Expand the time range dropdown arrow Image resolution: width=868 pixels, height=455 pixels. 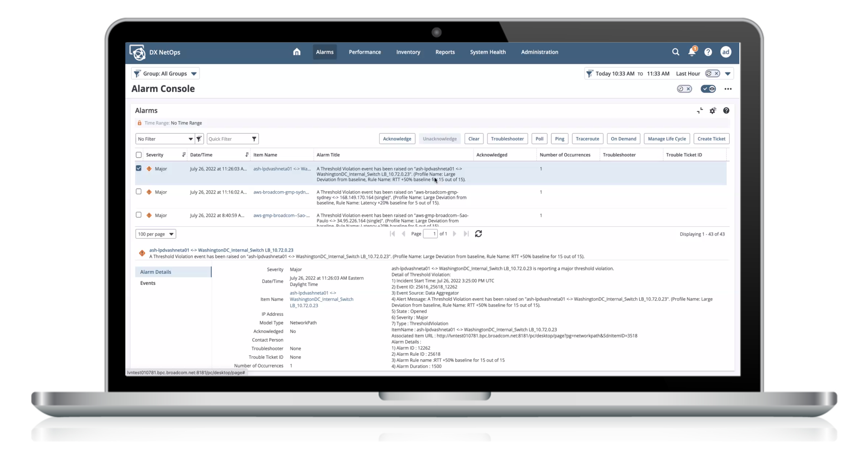click(728, 74)
